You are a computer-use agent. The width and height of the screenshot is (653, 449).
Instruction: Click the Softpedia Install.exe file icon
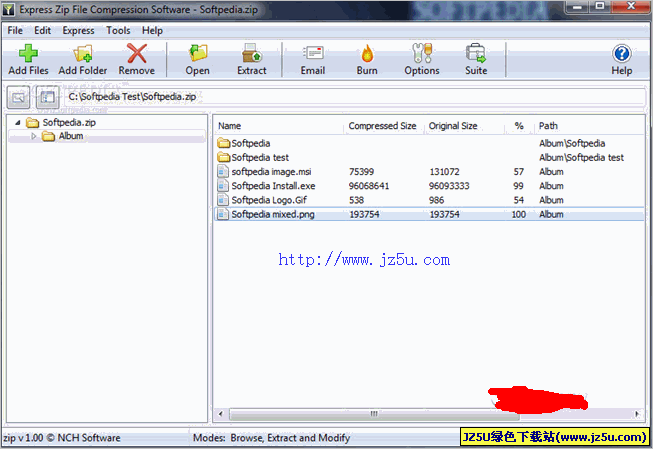[223, 186]
